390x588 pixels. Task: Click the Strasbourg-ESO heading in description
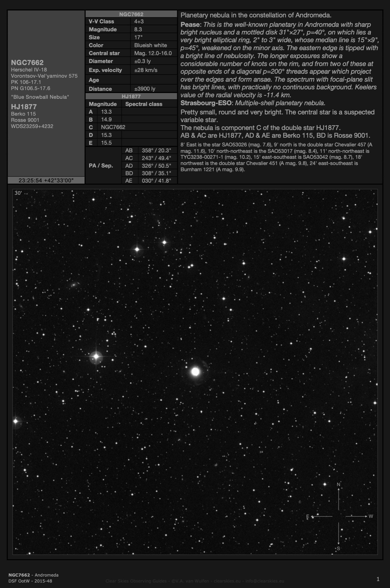click(x=206, y=103)
